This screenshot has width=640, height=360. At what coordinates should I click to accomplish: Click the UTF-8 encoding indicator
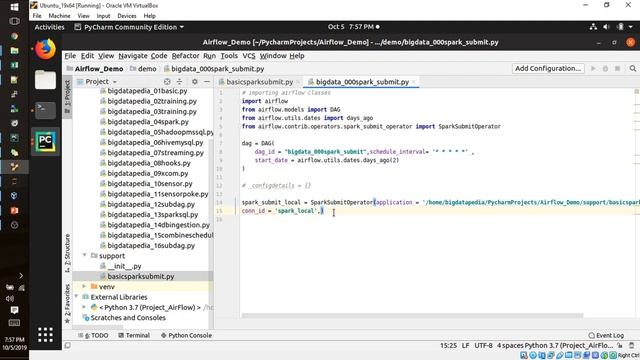483,345
